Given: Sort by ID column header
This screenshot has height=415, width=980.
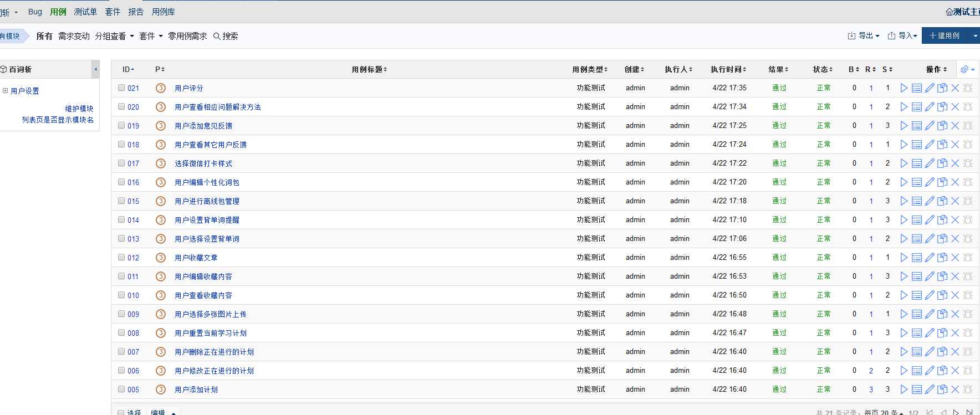Looking at the screenshot, I should pyautogui.click(x=128, y=69).
